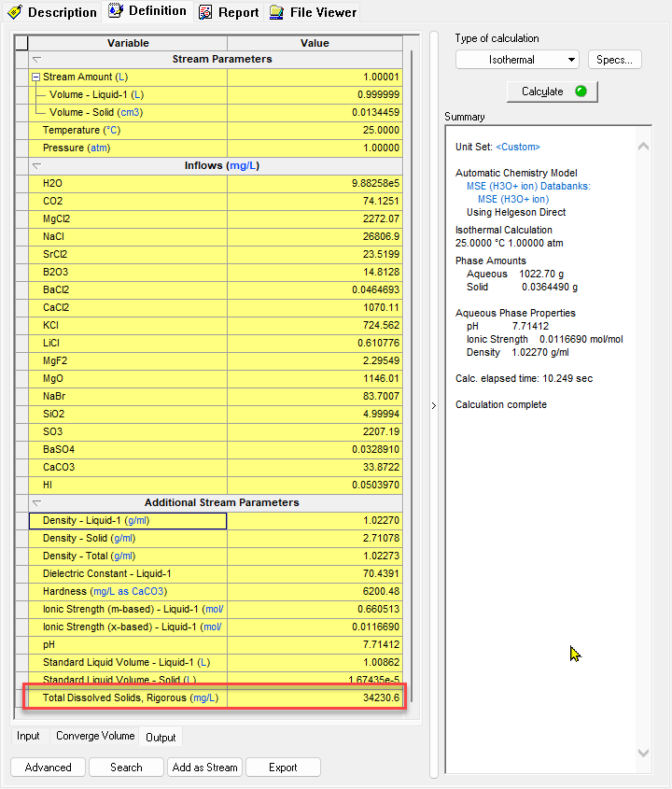Image resolution: width=672 pixels, height=789 pixels.
Task: Click the green status light on Calculate
Action: click(581, 92)
